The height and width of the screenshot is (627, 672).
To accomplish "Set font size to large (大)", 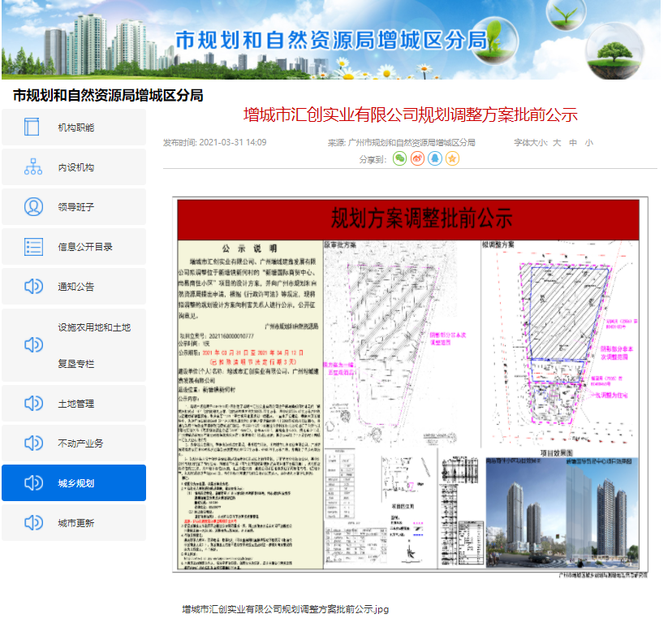I will point(557,143).
